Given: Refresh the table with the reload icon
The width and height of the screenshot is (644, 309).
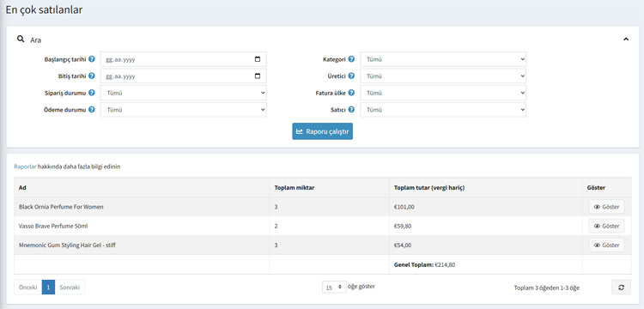Looking at the screenshot, I should click(622, 288).
